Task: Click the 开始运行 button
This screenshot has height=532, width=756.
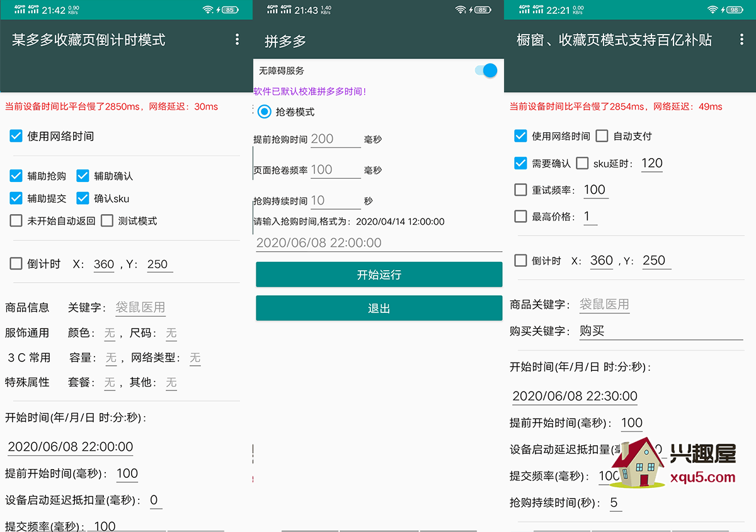Action: coord(379,275)
